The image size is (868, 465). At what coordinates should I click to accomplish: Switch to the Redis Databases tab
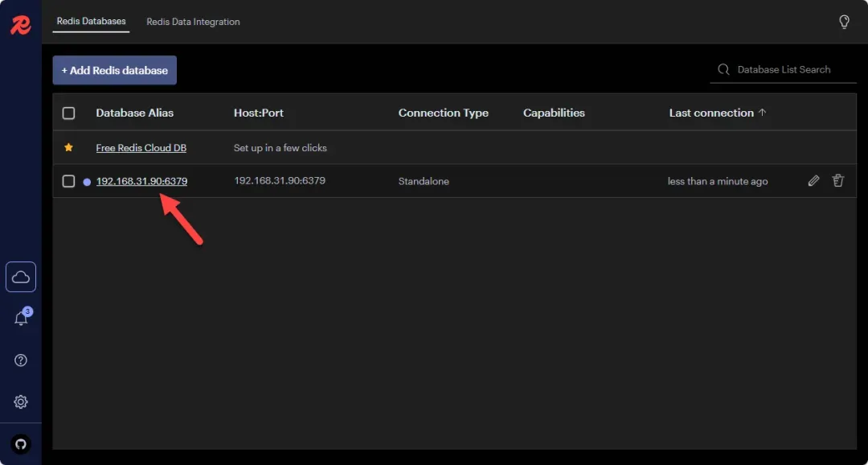click(x=92, y=22)
